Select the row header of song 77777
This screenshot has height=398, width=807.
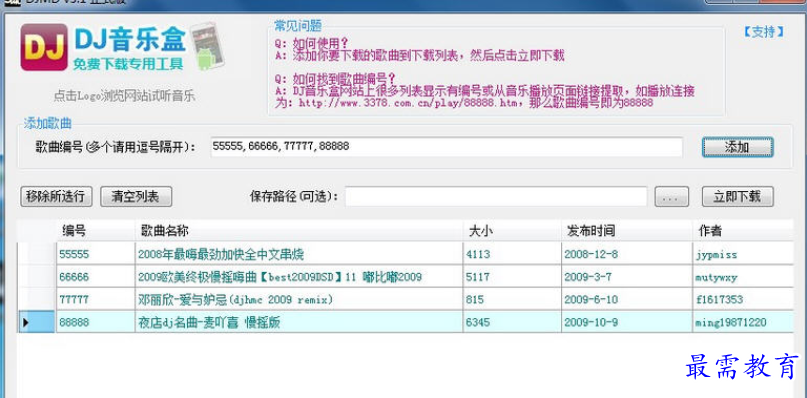(x=37, y=299)
